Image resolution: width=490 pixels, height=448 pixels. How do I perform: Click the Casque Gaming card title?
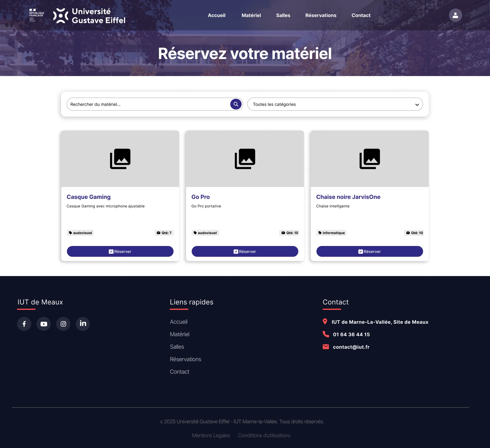[88, 197]
